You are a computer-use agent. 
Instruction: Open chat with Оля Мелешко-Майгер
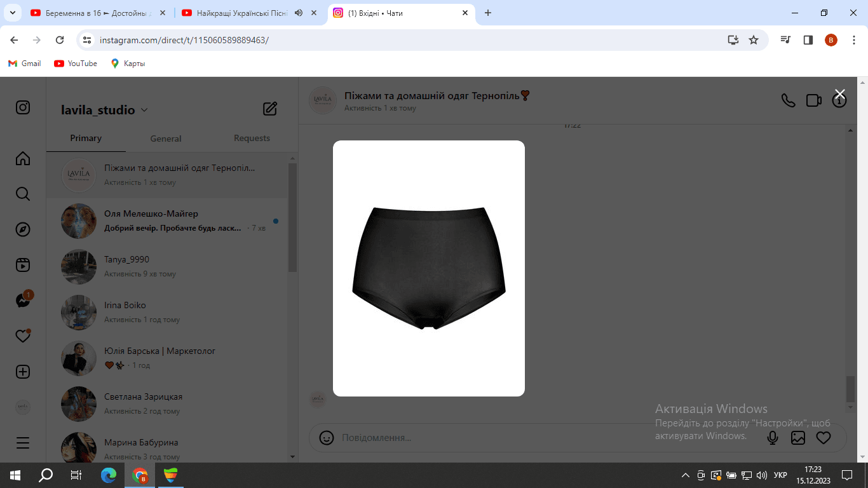point(167,221)
